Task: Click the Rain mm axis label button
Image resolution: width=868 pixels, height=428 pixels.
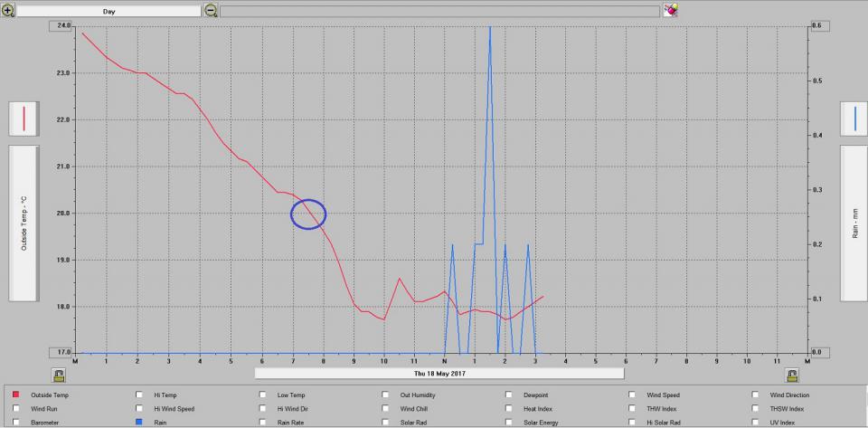Action: tap(854, 224)
